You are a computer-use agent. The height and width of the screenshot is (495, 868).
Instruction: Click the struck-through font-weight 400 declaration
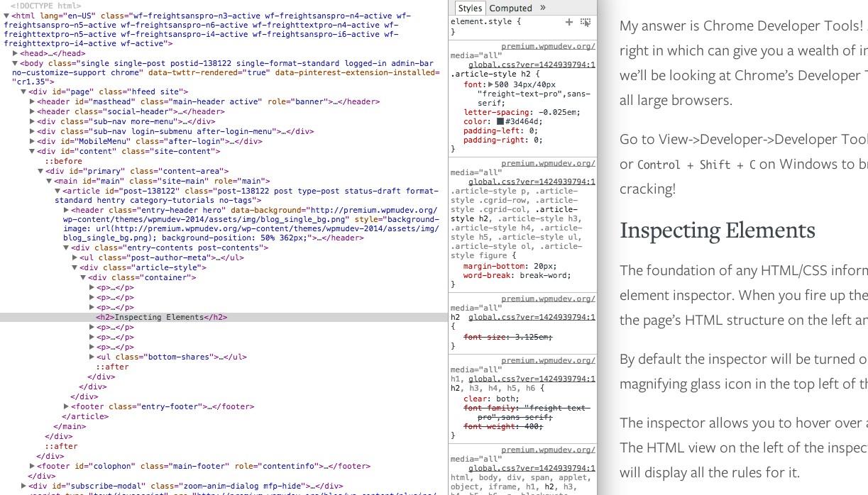(x=504, y=426)
